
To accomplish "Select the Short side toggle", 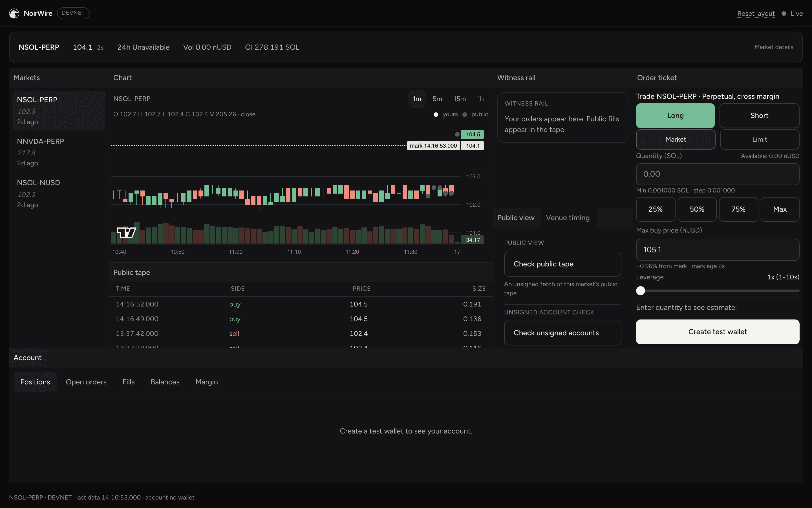I will pyautogui.click(x=759, y=116).
